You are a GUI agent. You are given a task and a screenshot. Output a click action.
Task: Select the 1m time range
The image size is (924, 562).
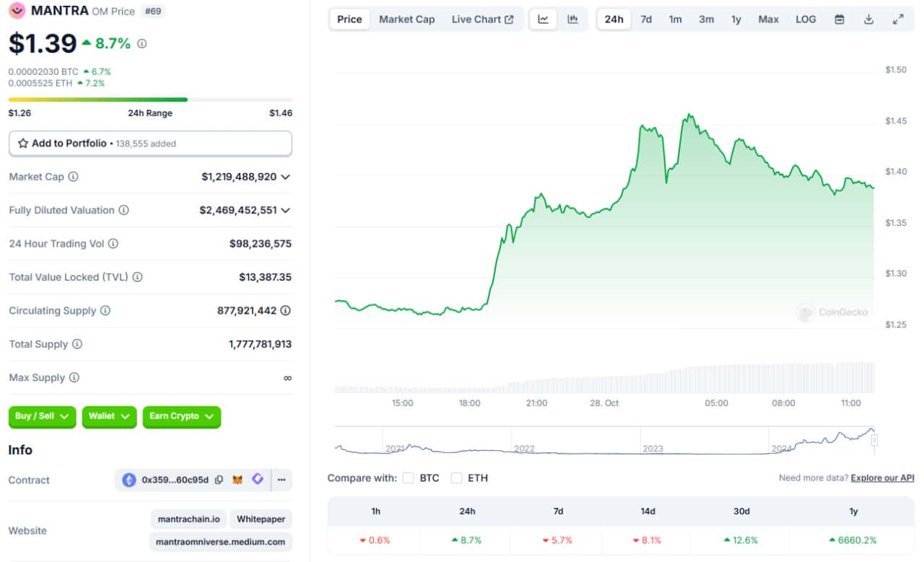(675, 19)
